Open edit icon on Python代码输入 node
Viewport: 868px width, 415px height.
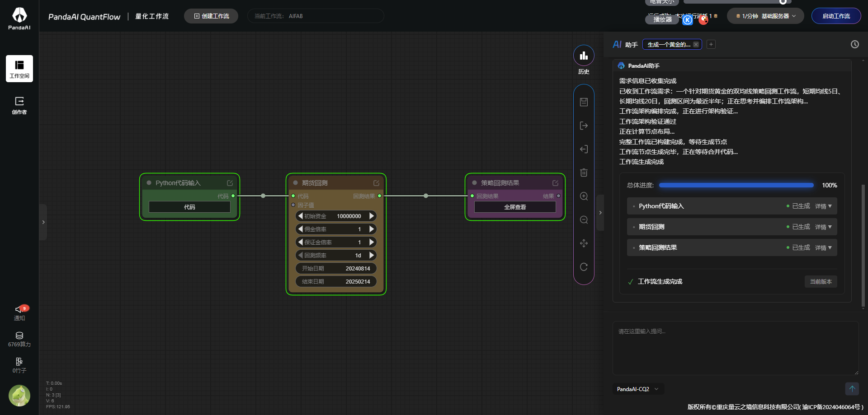tap(230, 183)
